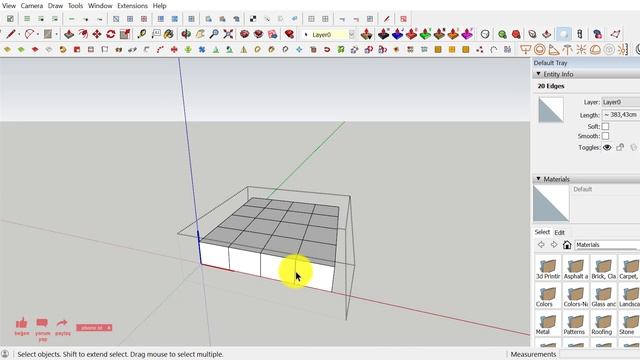Open the Tools menu

[75, 6]
